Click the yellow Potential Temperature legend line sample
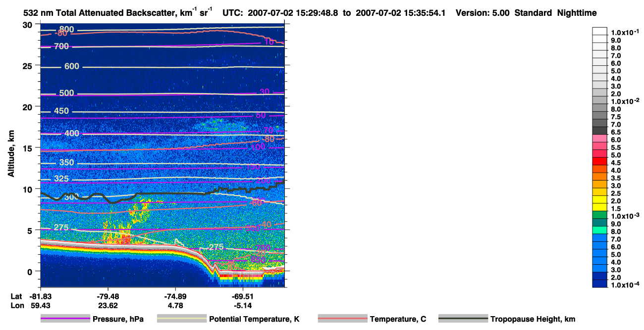Viewport: 644px width, 330px height. pos(182,319)
